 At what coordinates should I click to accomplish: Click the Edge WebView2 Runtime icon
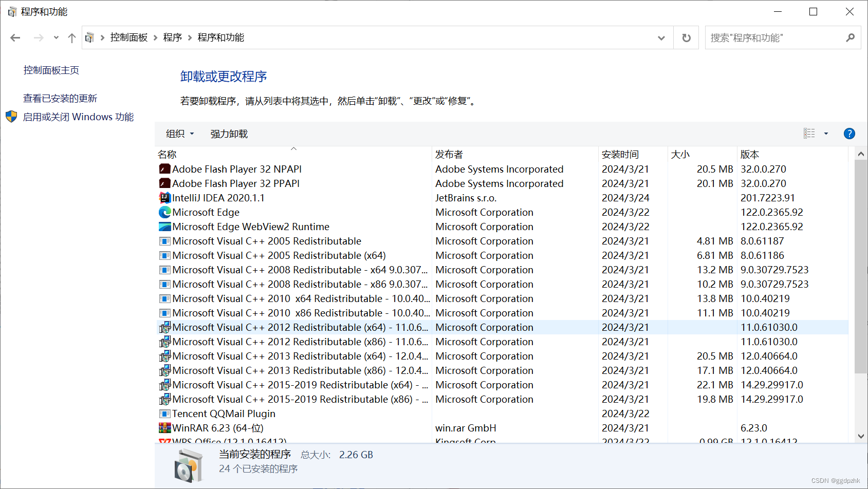164,227
